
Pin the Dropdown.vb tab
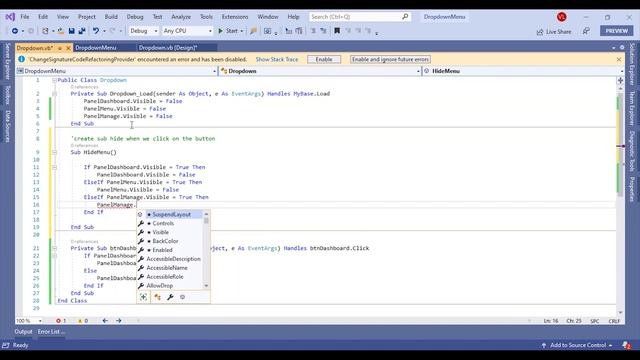(x=60, y=48)
